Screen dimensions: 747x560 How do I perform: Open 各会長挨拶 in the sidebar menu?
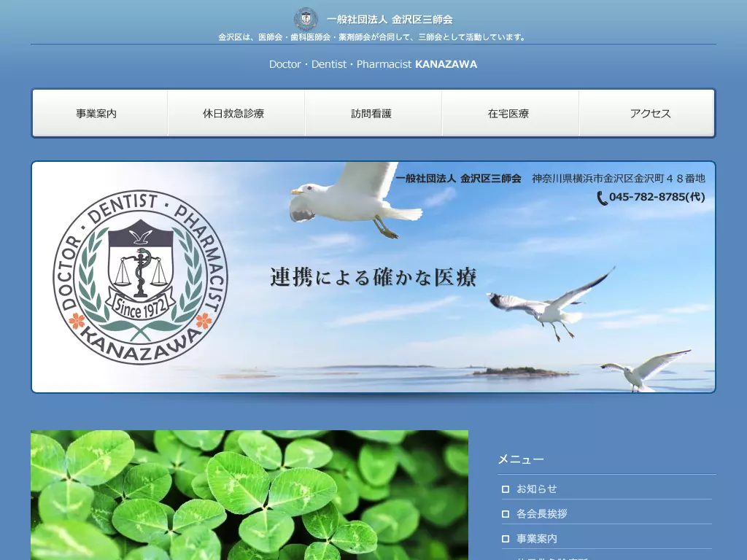click(x=542, y=514)
